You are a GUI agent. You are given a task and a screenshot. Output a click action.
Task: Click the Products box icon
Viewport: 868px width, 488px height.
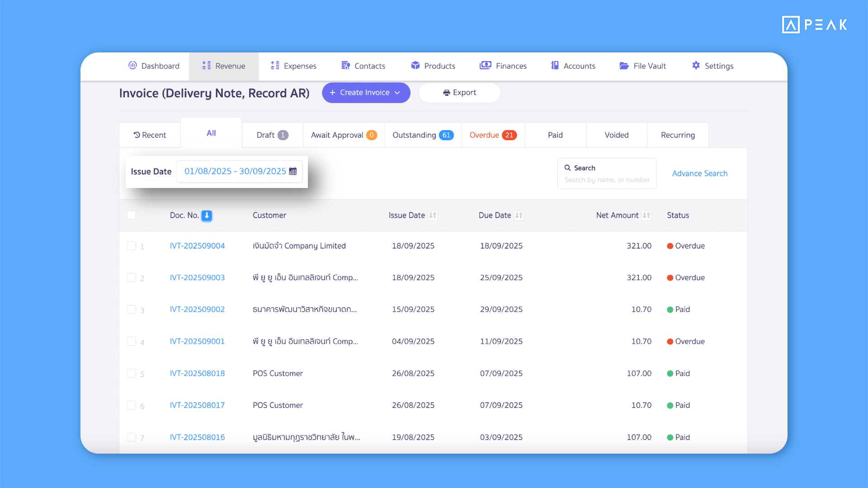click(x=415, y=66)
